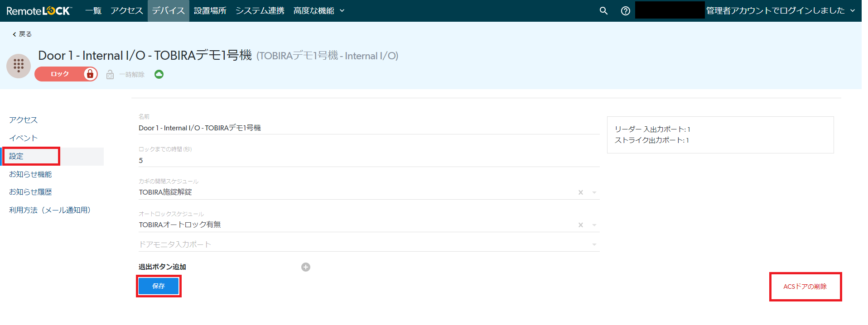Click the リーダー 入出力ポート: 1 text
Image resolution: width=868 pixels, height=325 pixels.
point(652,129)
